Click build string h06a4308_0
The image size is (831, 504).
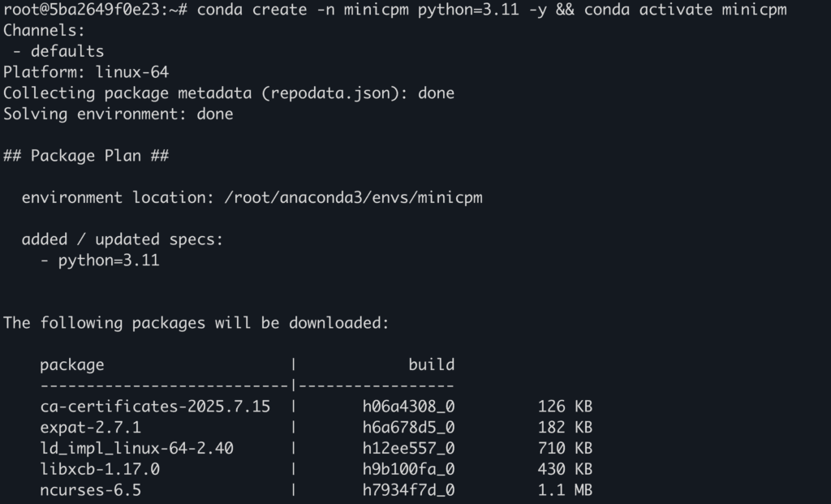tap(409, 407)
